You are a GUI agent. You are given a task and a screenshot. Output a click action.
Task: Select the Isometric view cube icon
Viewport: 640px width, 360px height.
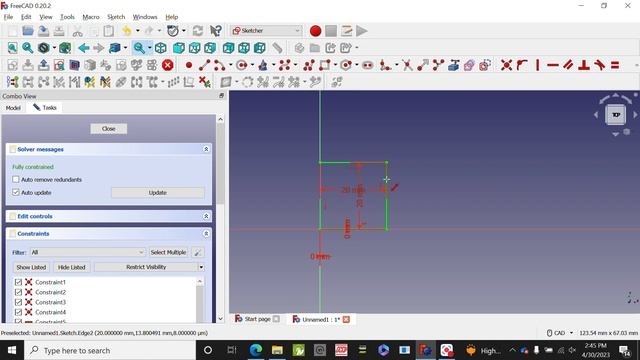point(161,48)
